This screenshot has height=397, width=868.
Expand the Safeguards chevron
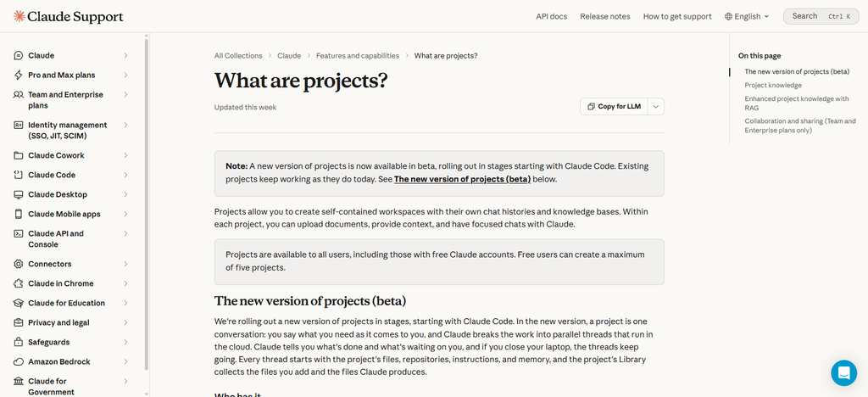click(x=125, y=342)
